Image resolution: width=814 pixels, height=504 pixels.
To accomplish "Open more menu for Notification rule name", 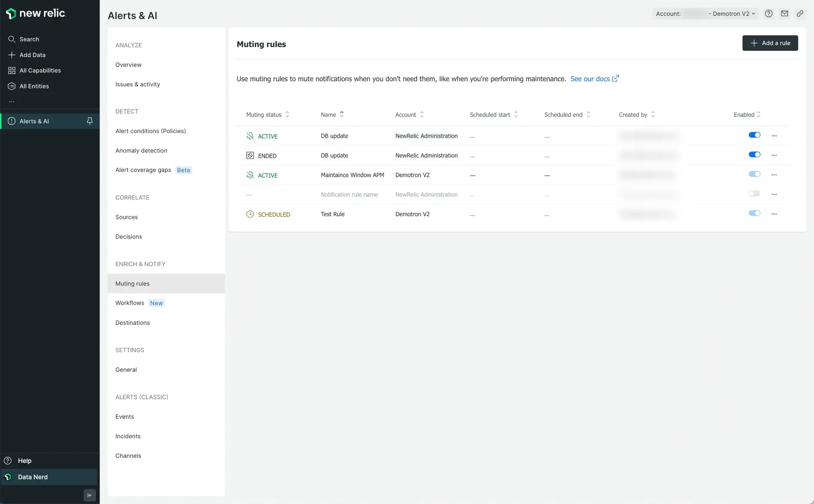I will [x=774, y=194].
